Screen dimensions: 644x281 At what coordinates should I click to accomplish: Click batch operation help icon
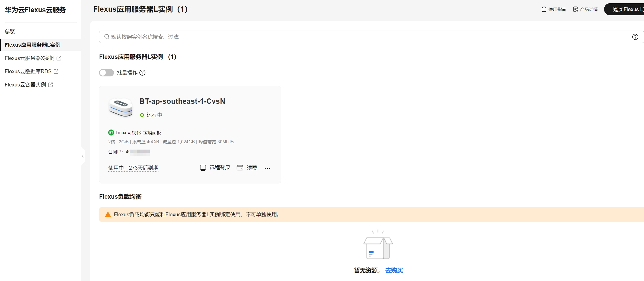pos(142,73)
